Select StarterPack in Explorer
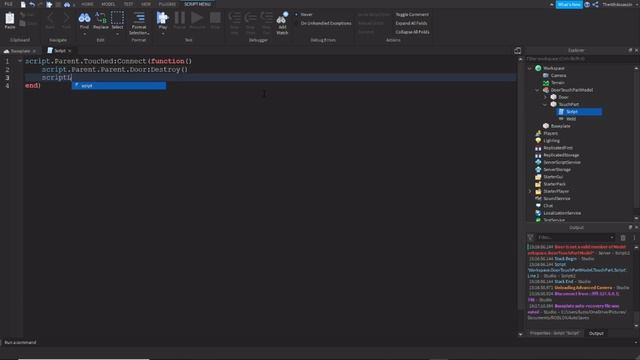The width and height of the screenshot is (640, 360). (554, 184)
